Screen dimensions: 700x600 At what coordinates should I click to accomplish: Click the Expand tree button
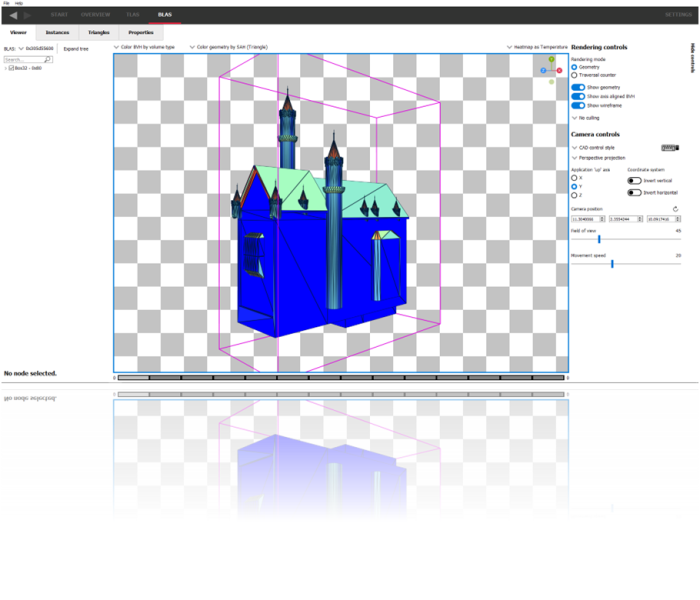(x=76, y=48)
